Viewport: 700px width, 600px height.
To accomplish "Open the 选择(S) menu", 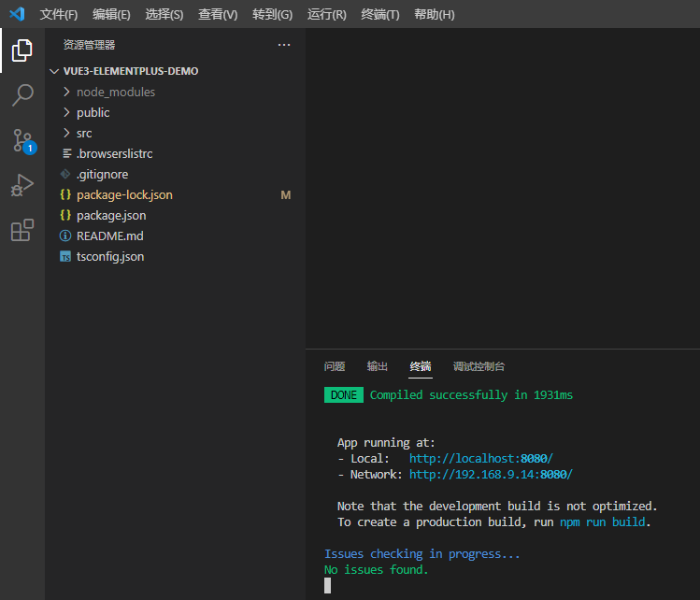I will 164,14.
